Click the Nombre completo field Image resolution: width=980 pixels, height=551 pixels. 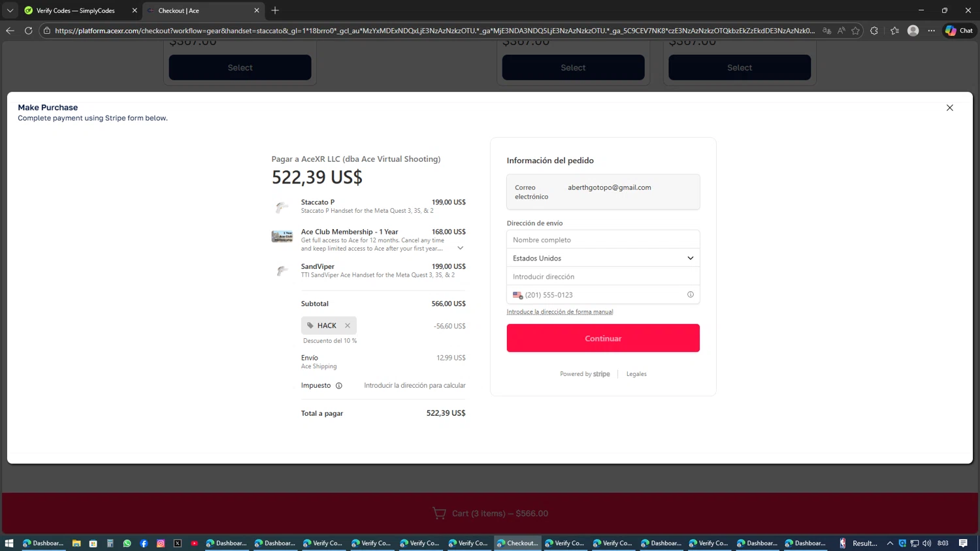(x=603, y=240)
